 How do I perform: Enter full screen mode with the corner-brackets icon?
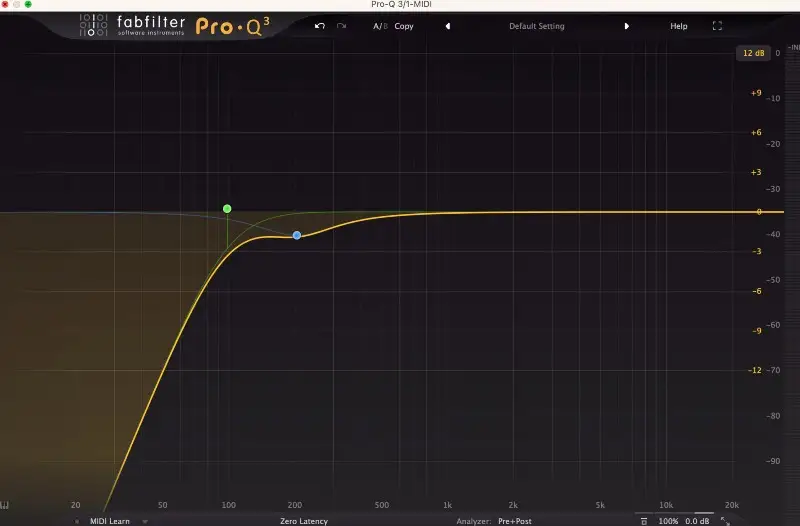[x=717, y=26]
